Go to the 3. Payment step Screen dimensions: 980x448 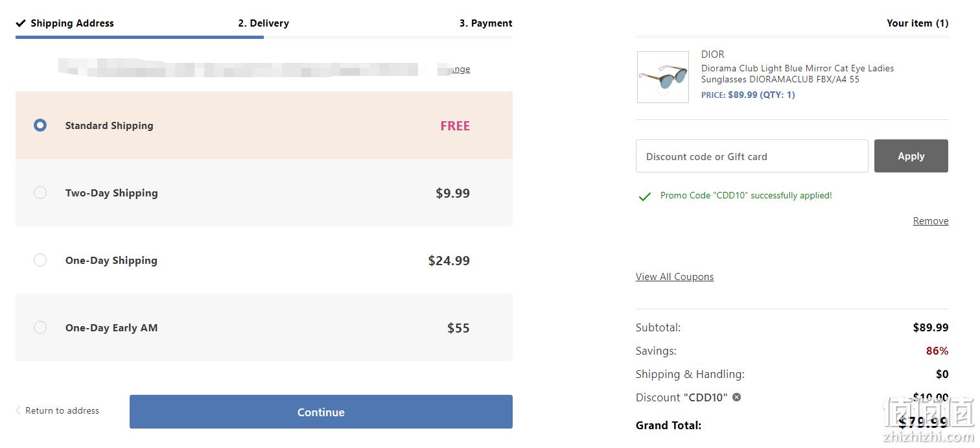tap(485, 23)
